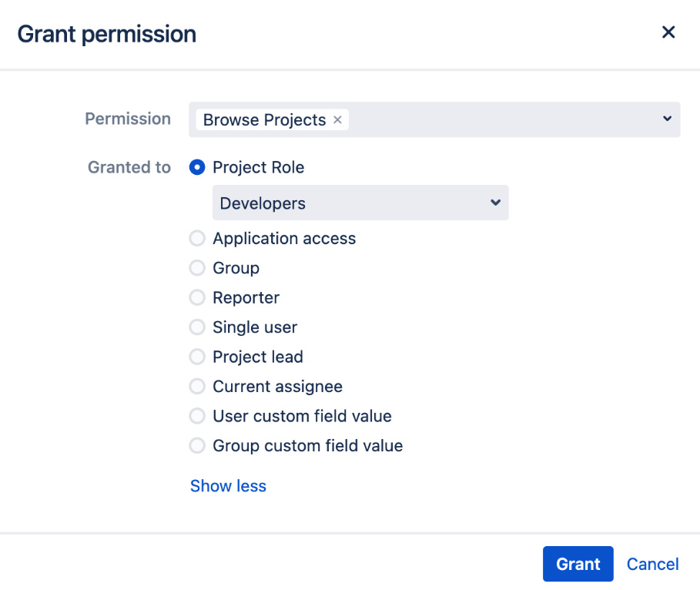Viewport: 700px width, 590px height.
Task: Open the Permission selection dropdown
Action: click(x=501, y=119)
